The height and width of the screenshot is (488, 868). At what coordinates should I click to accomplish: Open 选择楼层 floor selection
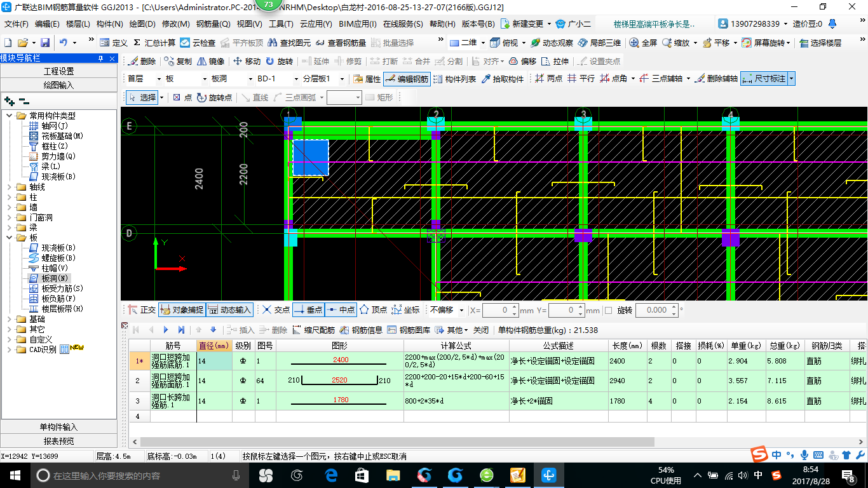820,43
